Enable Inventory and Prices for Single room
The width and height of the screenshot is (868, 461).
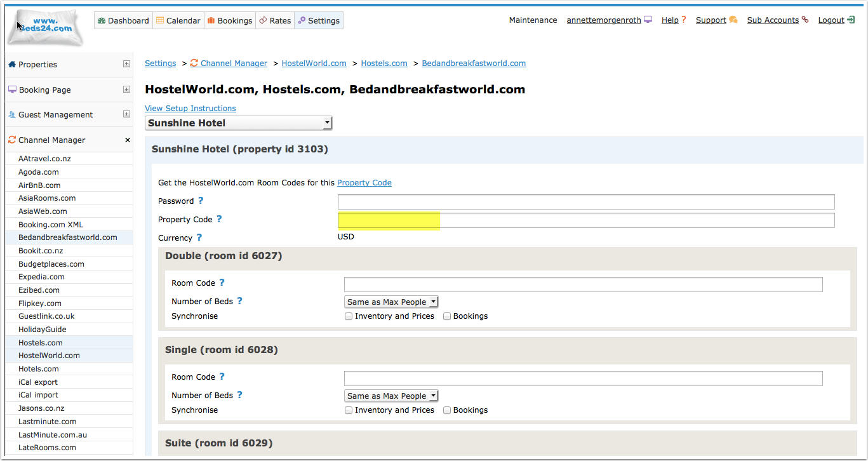click(349, 410)
